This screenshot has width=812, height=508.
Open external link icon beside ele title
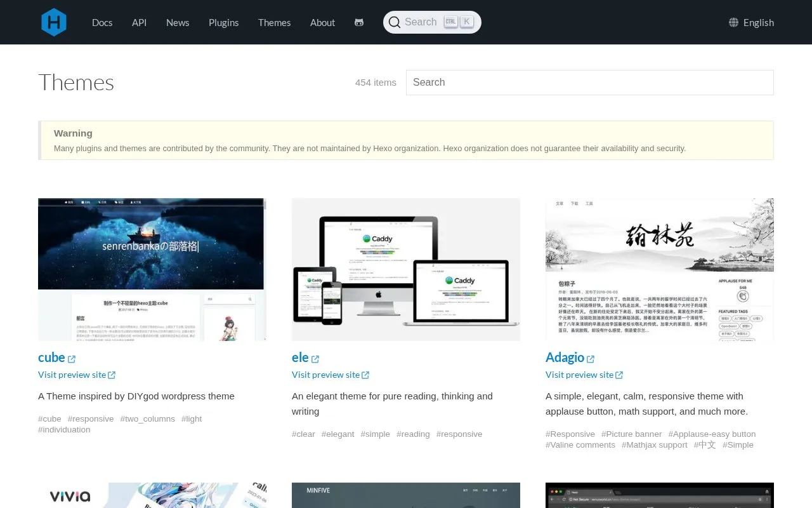[x=315, y=359]
